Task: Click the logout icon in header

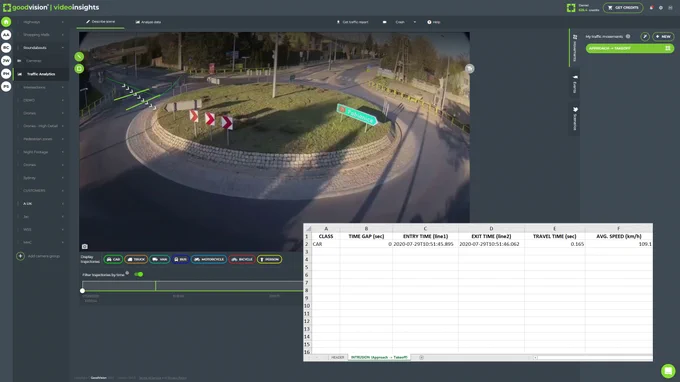Action: (670, 7)
